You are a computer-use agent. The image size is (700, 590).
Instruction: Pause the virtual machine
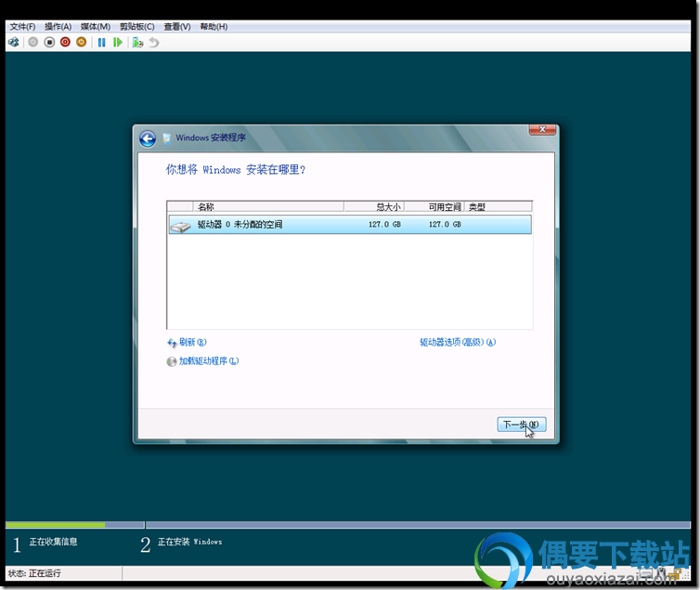[x=102, y=42]
